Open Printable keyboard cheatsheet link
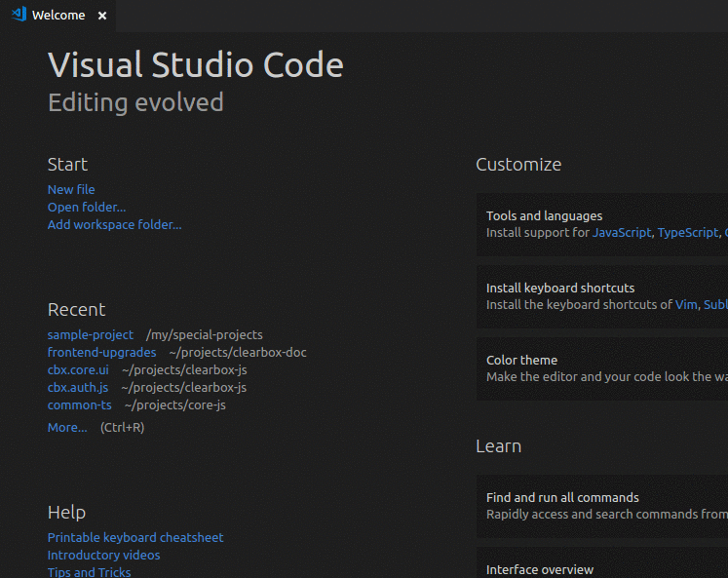The image size is (728, 578). [135, 538]
